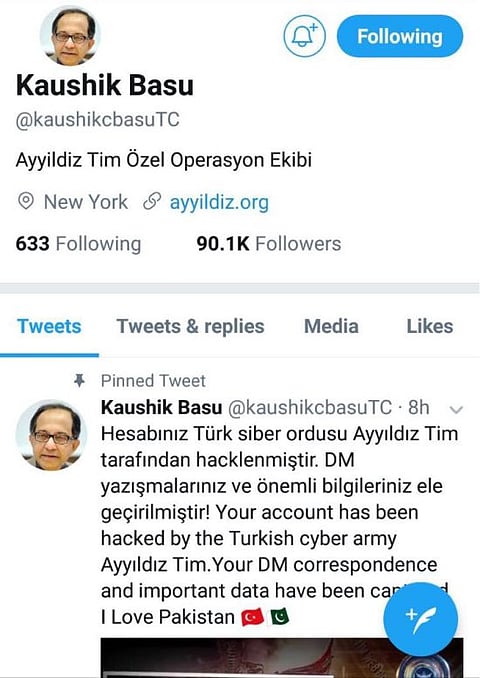
Task: Select the Likes tab
Action: [430, 326]
